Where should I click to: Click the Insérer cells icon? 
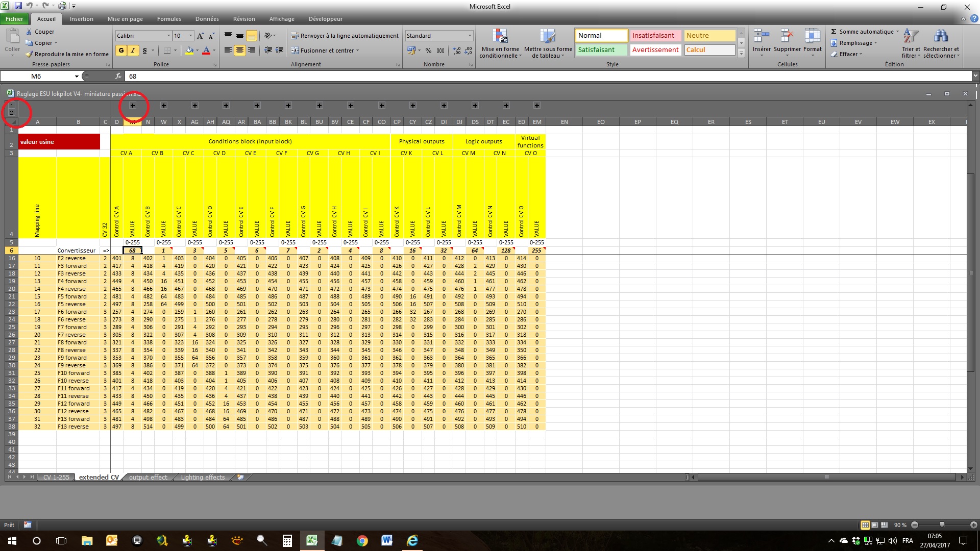762,37
